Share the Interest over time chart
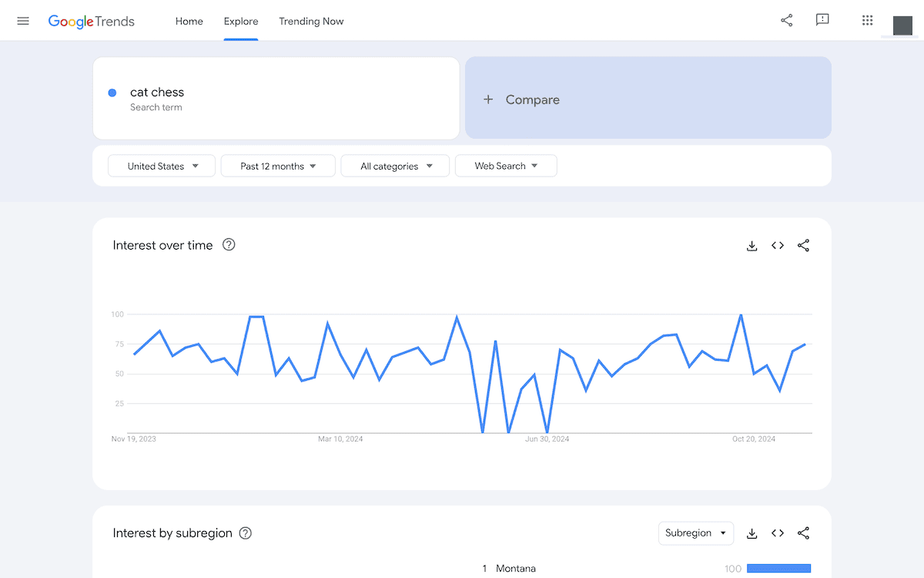This screenshot has width=924, height=578. click(x=803, y=246)
